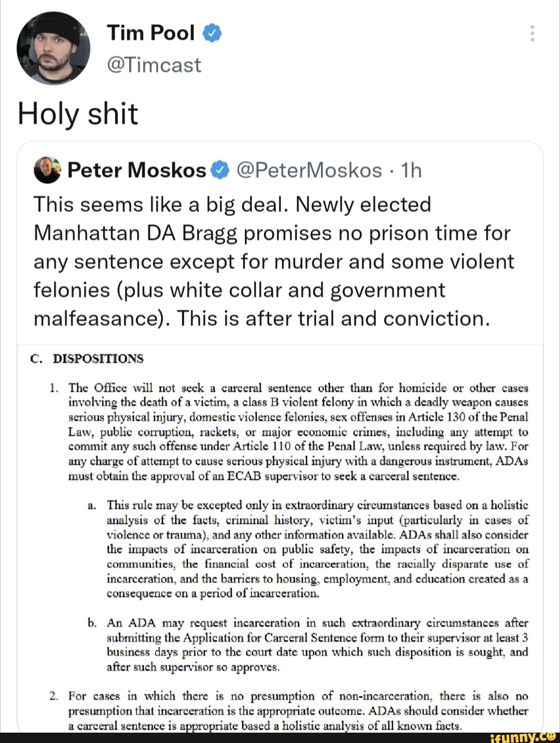560x743 pixels.
Task: Click section heading 'C. DISPOSITIONS'
Action: tap(87, 358)
